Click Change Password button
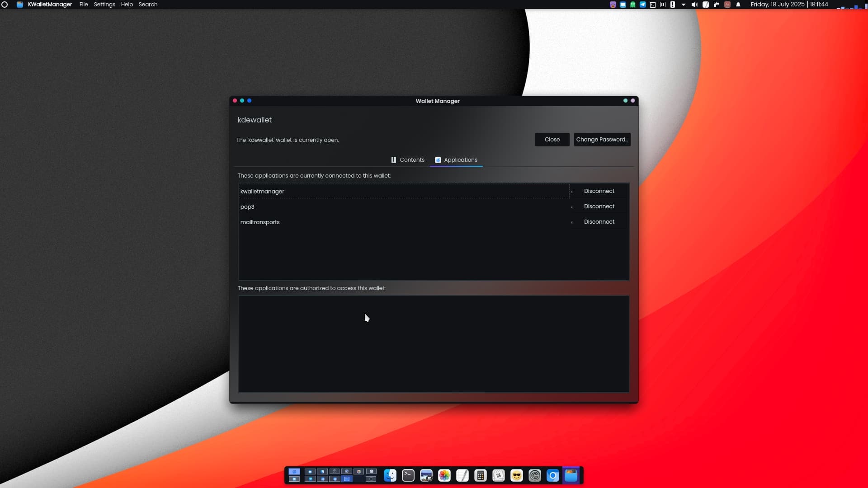The height and width of the screenshot is (488, 868). coord(602,140)
